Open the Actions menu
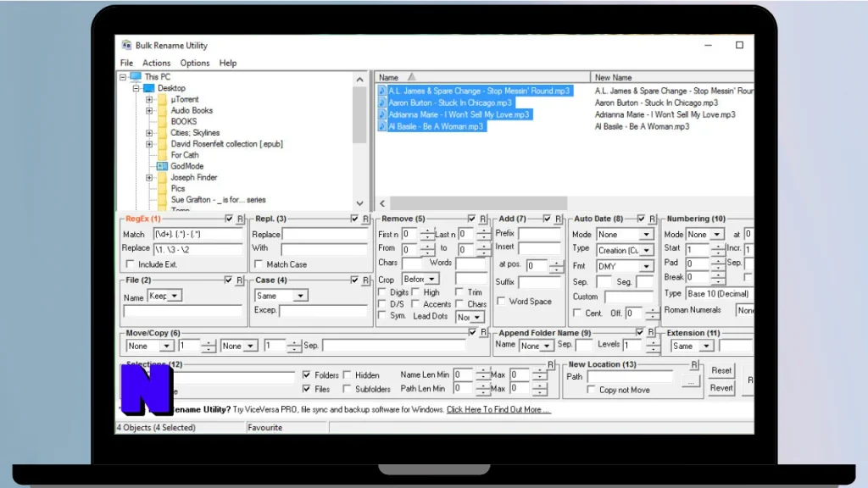The height and width of the screenshot is (488, 868). coord(157,63)
